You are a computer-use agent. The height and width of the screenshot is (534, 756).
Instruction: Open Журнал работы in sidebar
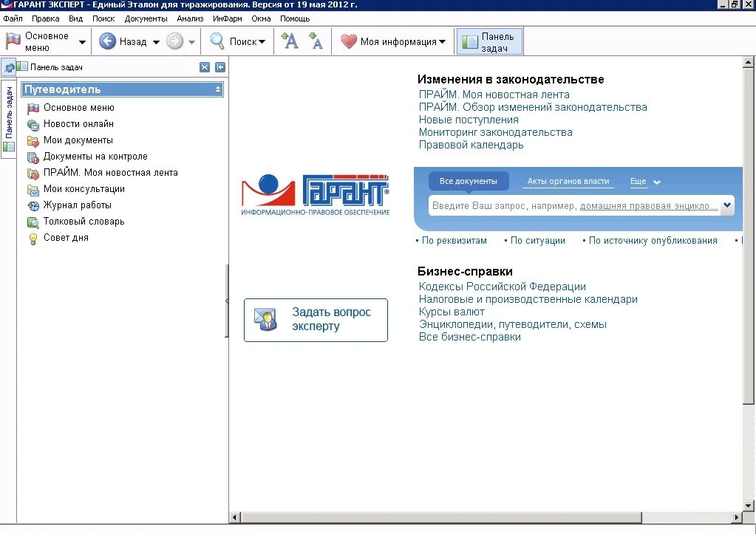click(x=77, y=205)
